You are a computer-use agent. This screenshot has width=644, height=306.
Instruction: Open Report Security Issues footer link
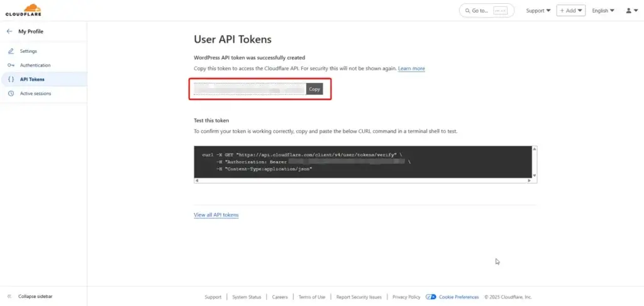(359, 297)
